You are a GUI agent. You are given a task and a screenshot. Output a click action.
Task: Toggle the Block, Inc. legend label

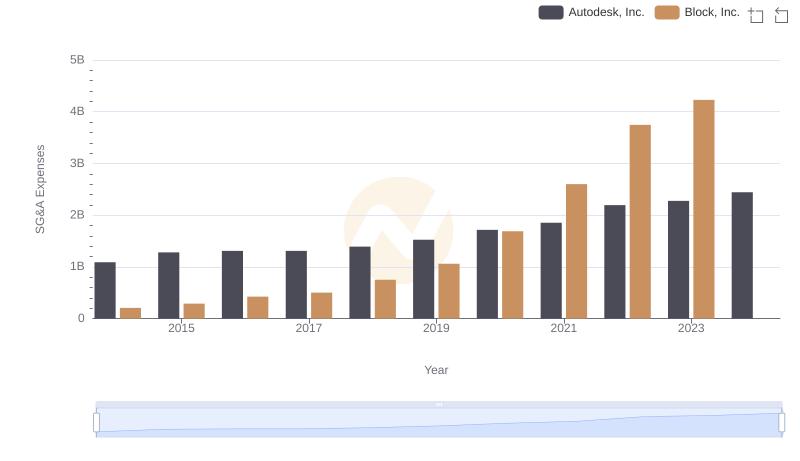(712, 12)
